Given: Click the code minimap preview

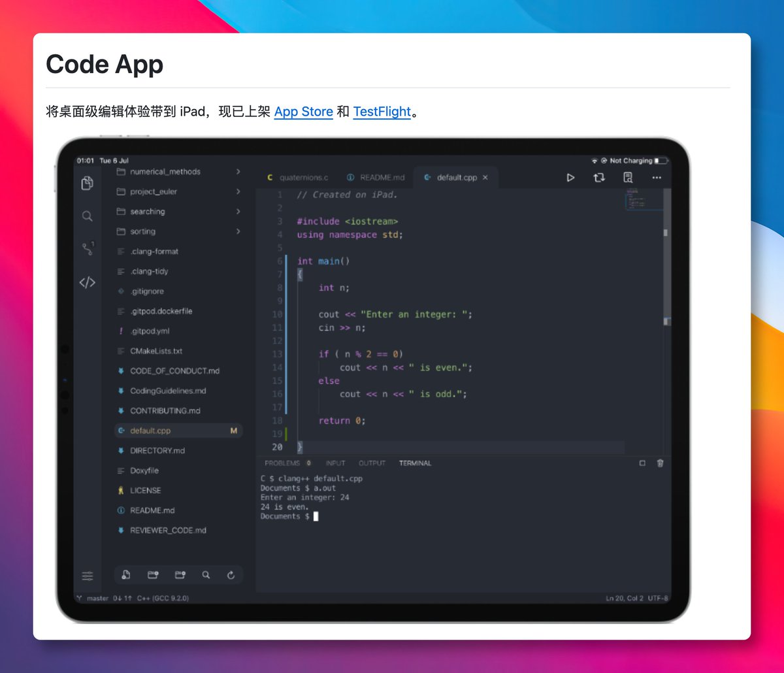Looking at the screenshot, I should (643, 200).
